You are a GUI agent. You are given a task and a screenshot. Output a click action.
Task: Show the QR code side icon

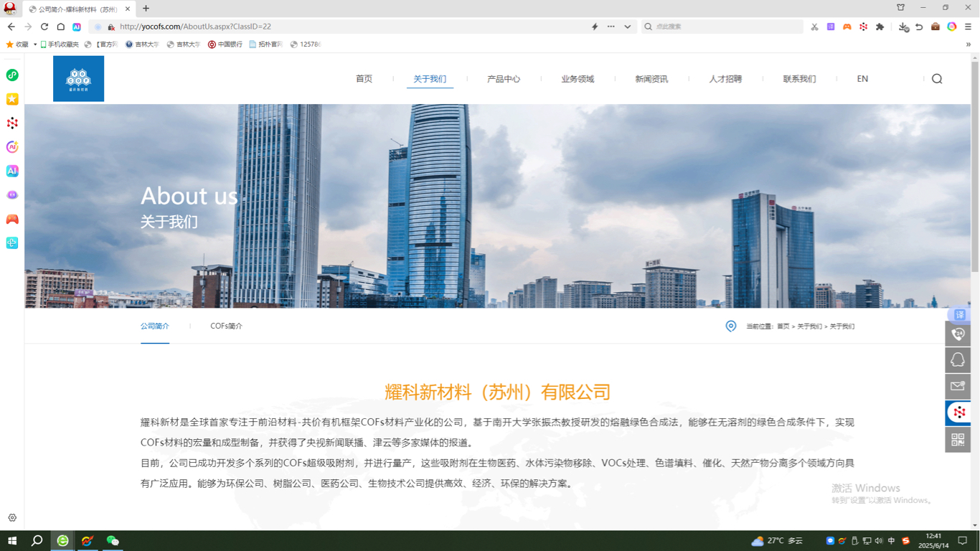(958, 440)
